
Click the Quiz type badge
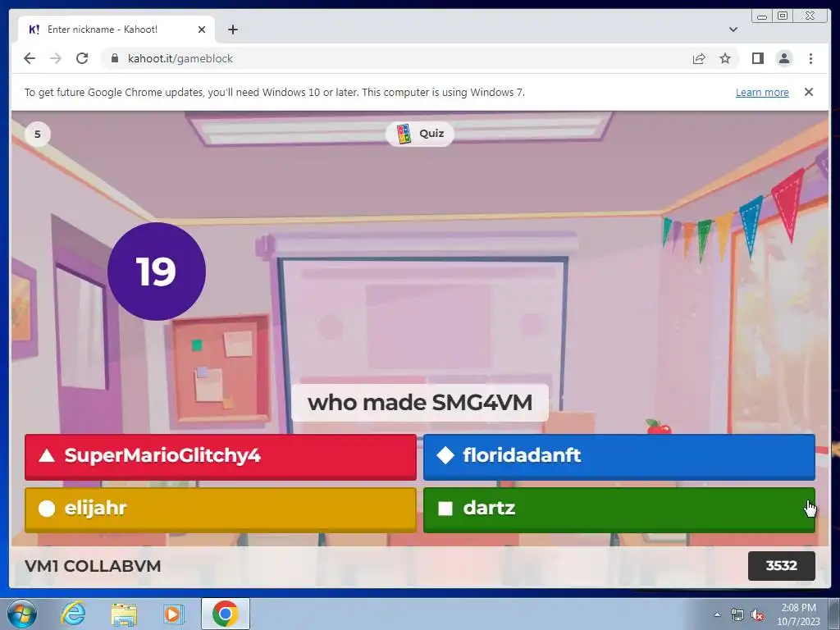(x=420, y=134)
